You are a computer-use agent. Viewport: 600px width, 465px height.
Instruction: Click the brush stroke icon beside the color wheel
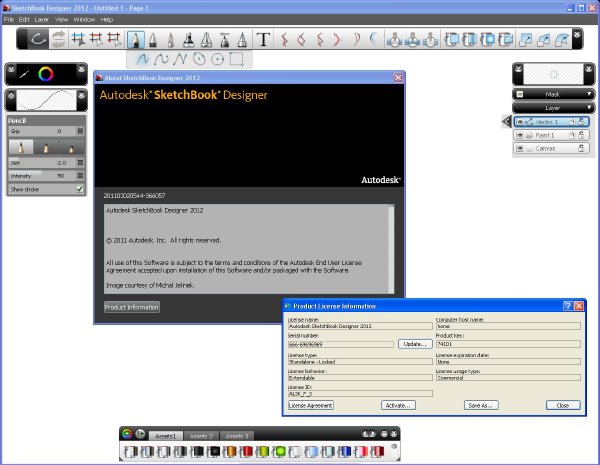point(24,74)
